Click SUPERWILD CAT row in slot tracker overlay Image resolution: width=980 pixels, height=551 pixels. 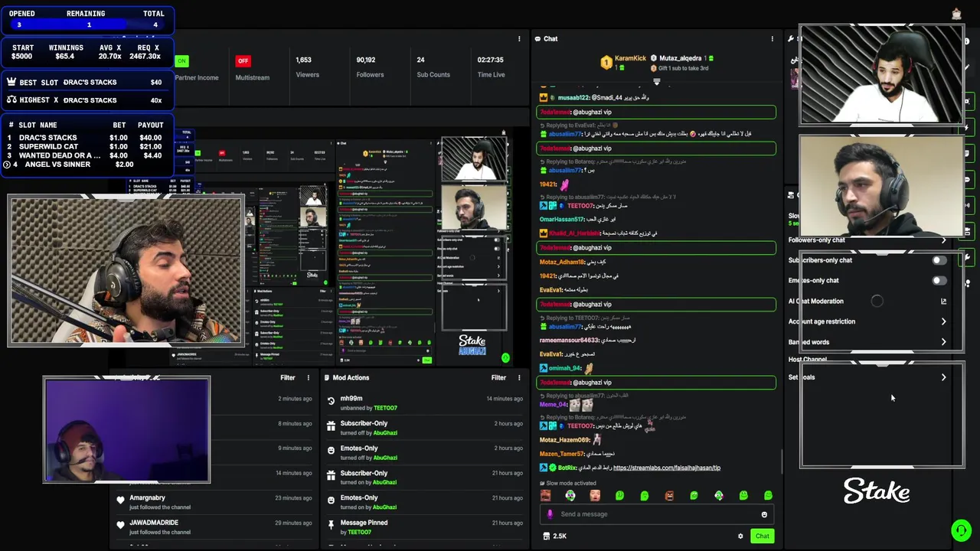86,147
